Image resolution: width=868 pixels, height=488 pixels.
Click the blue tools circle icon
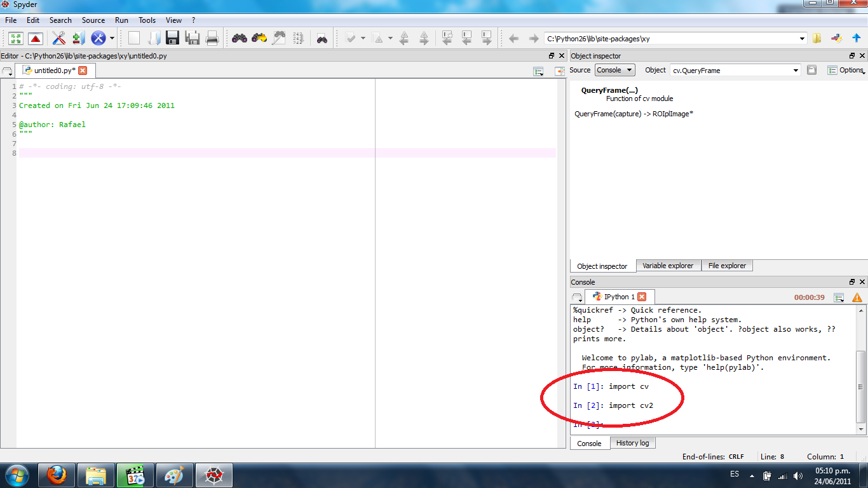[x=98, y=38]
